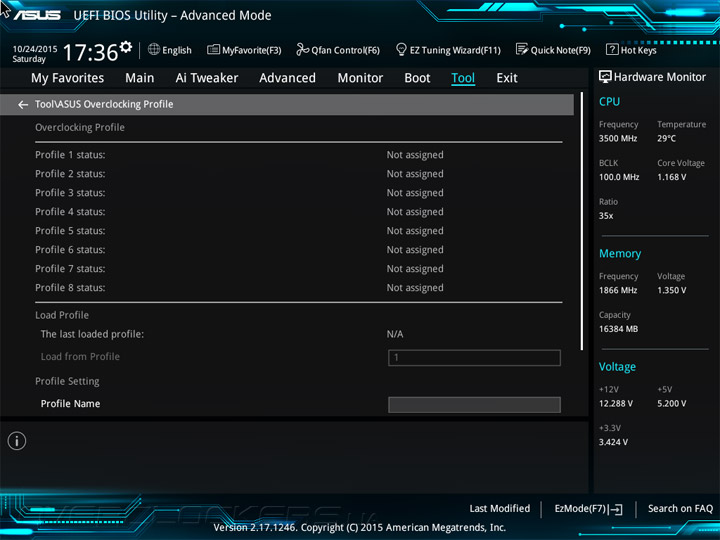
Task: Click Core Voltage 1.168 V value
Action: point(672,177)
